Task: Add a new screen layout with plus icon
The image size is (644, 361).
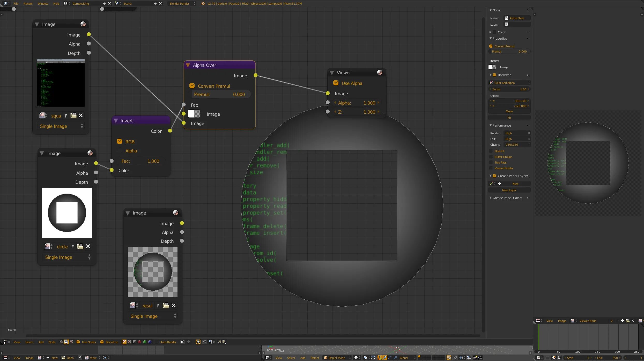Action: pos(104,3)
